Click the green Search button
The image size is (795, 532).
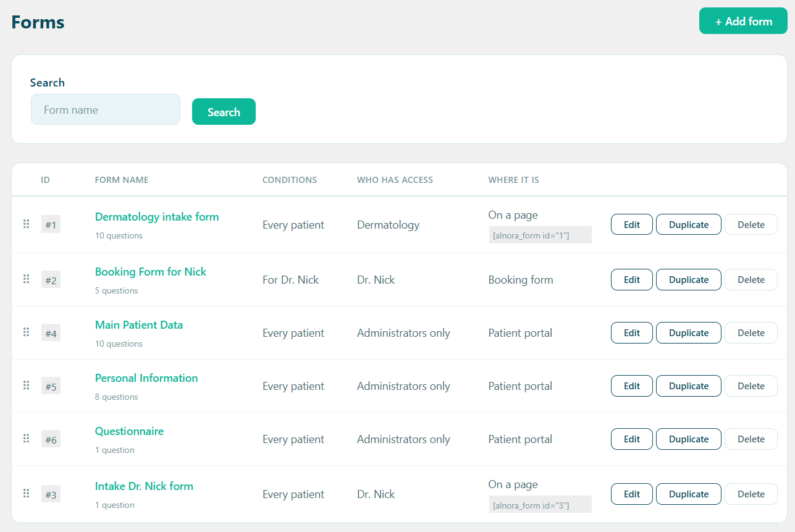224,112
